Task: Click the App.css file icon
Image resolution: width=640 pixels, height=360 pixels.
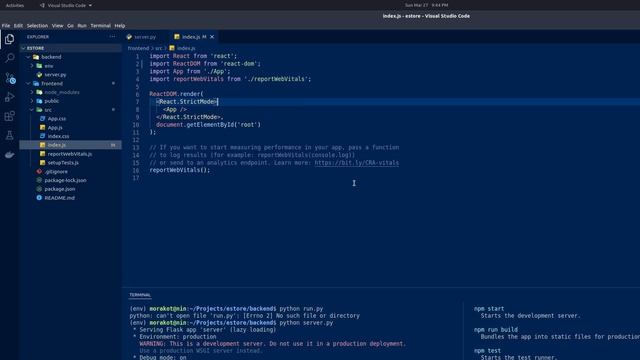Action: [42, 118]
